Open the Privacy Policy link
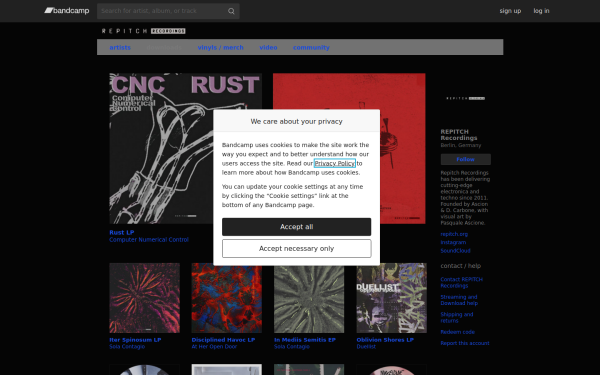The height and width of the screenshot is (375, 600). point(335,163)
